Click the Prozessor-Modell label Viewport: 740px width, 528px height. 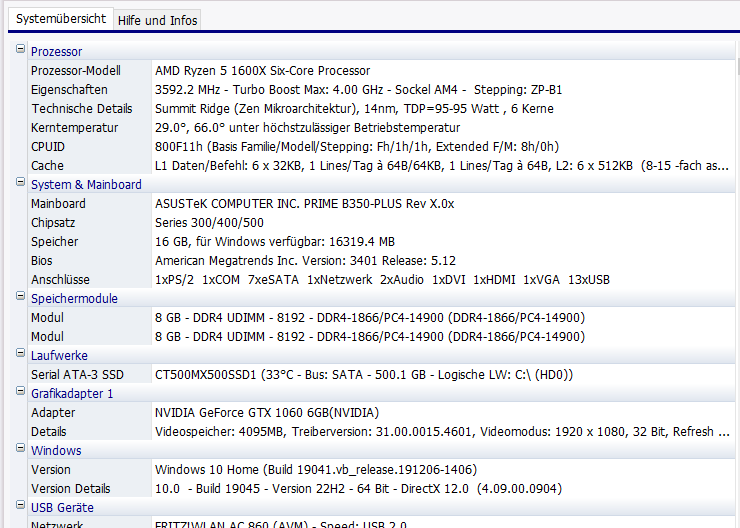(x=76, y=71)
